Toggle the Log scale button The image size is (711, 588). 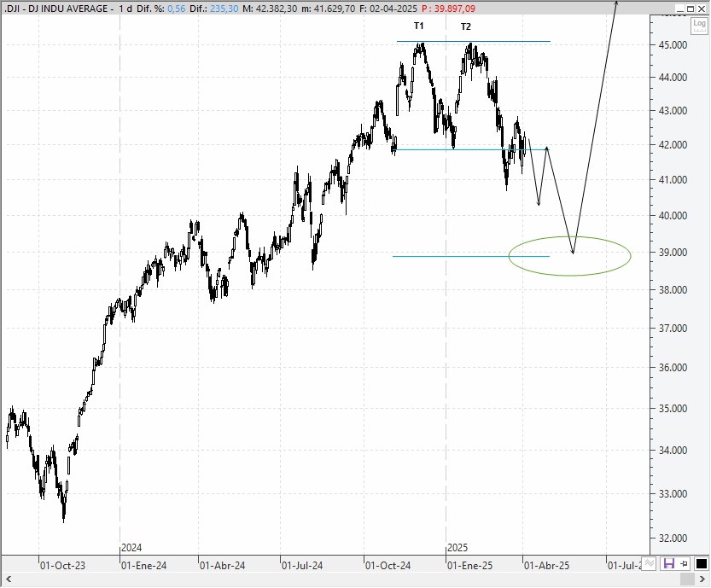pos(699,26)
